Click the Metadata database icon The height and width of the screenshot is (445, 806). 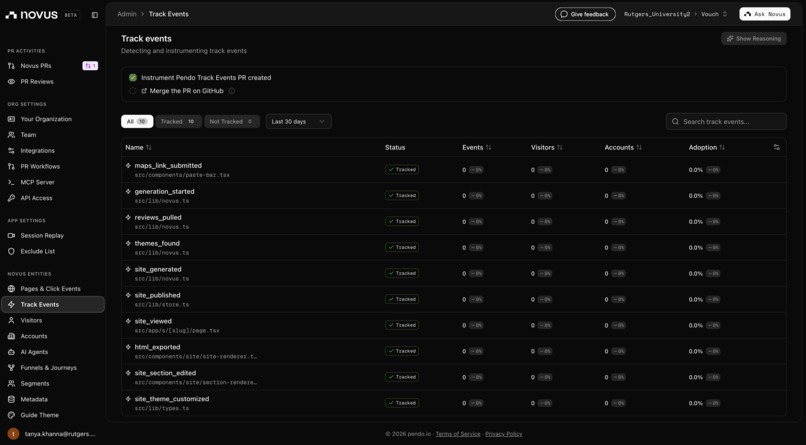(11, 399)
